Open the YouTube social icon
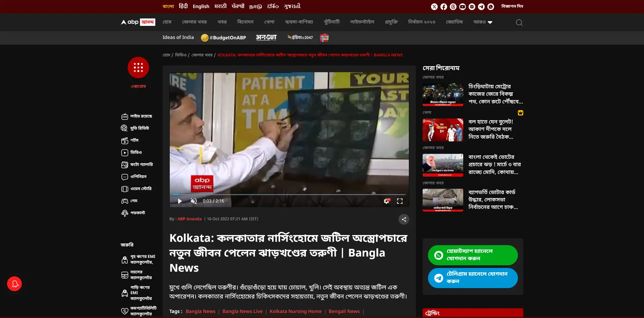Image resolution: width=644 pixels, height=318 pixels. (x=462, y=7)
